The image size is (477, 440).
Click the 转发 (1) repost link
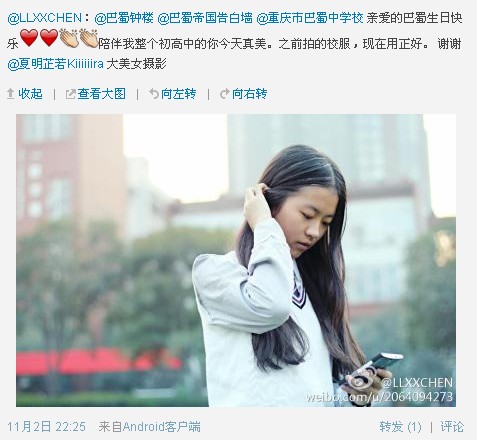click(x=400, y=427)
